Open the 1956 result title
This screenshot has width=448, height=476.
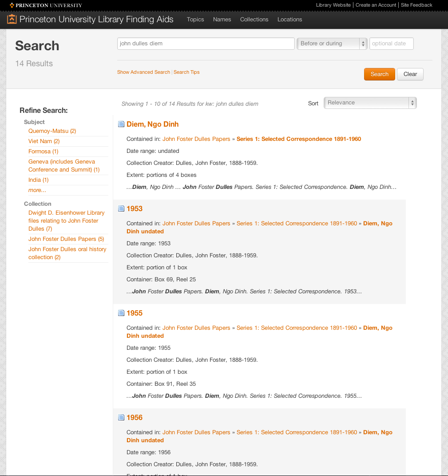[x=135, y=417]
